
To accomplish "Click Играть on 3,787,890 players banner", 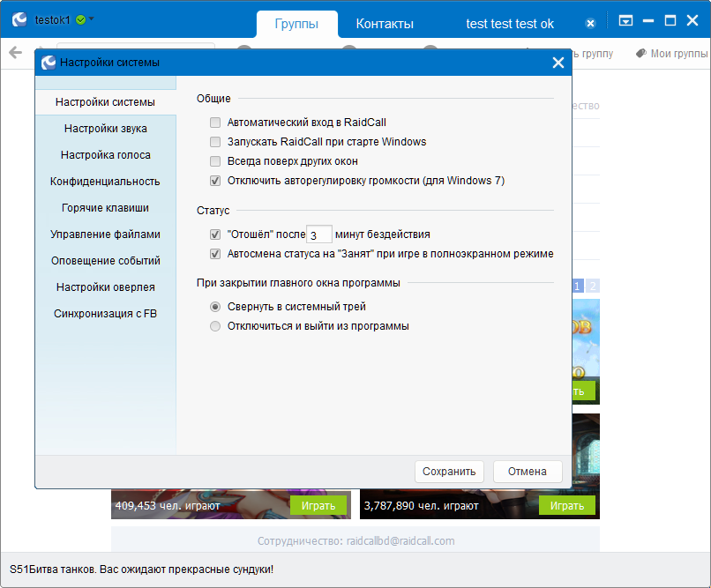I will (567, 505).
